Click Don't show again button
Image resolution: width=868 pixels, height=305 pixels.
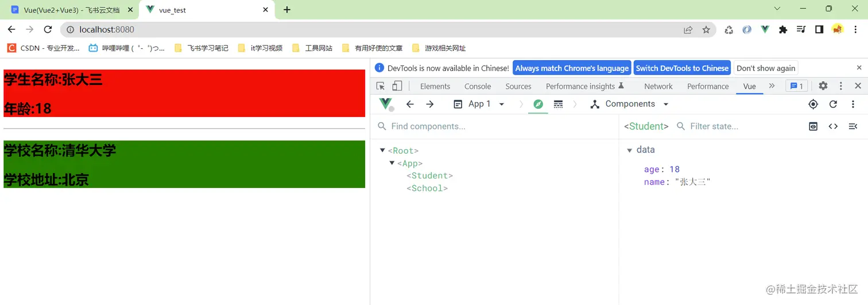[x=766, y=68]
